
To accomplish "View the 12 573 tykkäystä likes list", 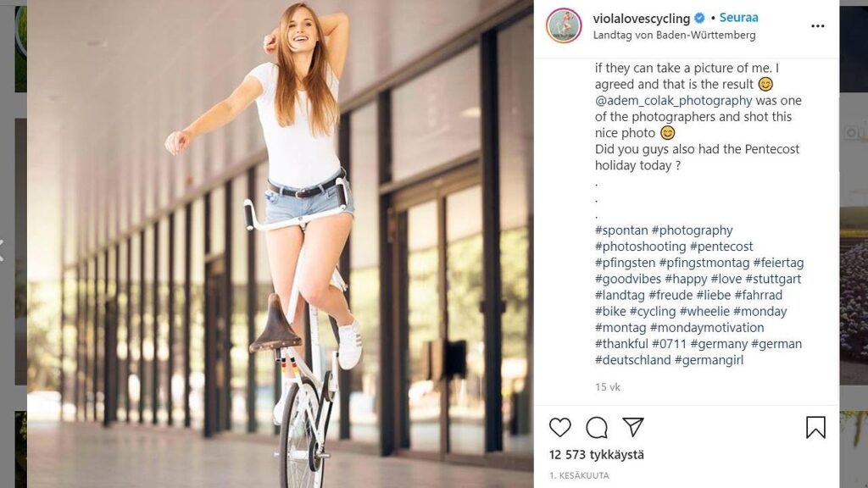I will point(596,455).
